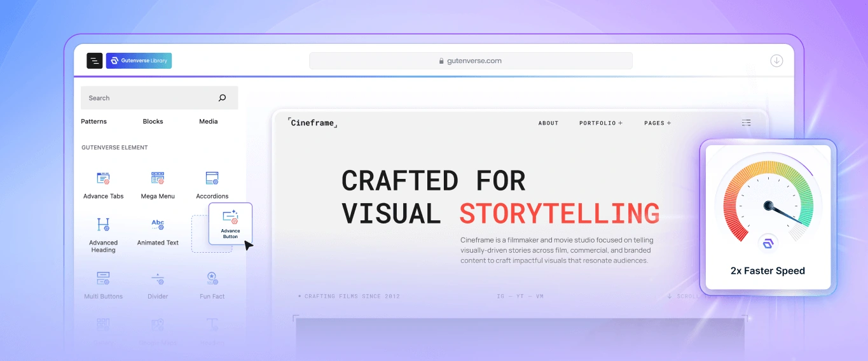This screenshot has width=868, height=361.
Task: Select the Multi Buttons element
Action: (x=103, y=285)
